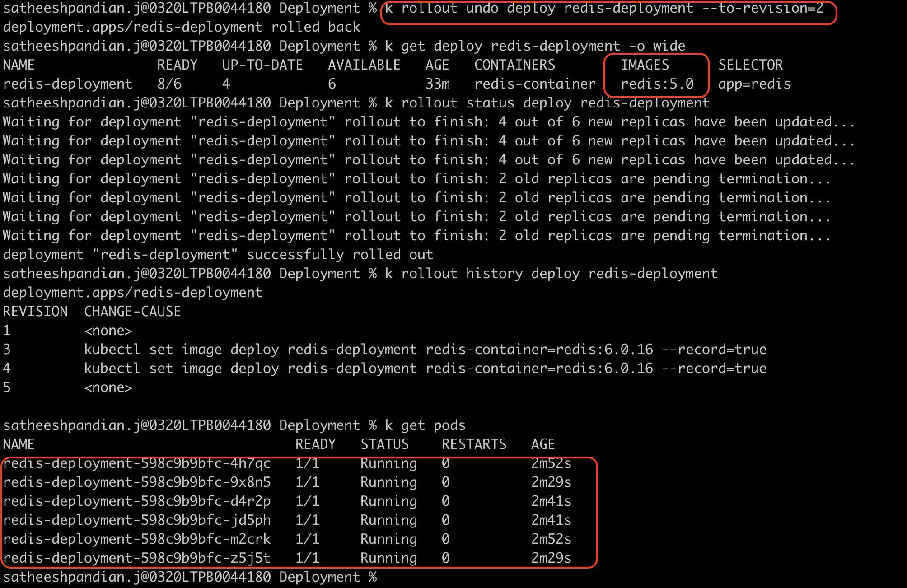Click the 'successfully rolled out' message line
Viewport: 907px width, 588px height.
[218, 255]
